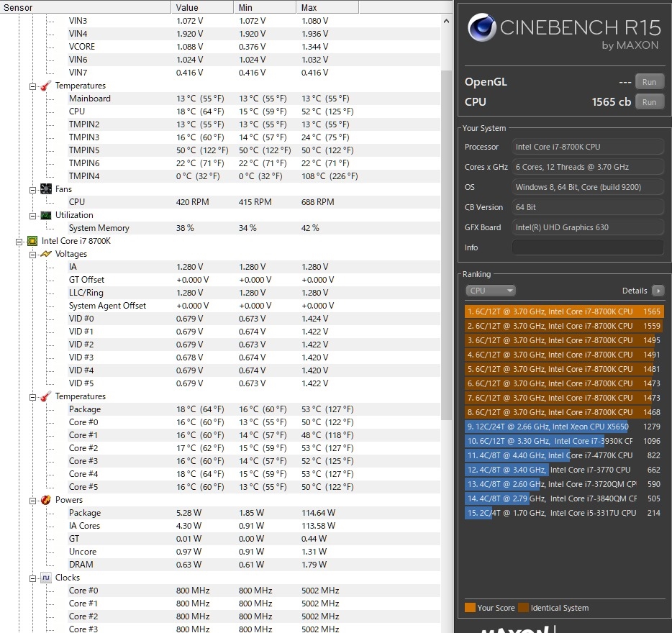The height and width of the screenshot is (633, 672).
Task: Click the Clocks waveform icon
Action: [x=46, y=578]
